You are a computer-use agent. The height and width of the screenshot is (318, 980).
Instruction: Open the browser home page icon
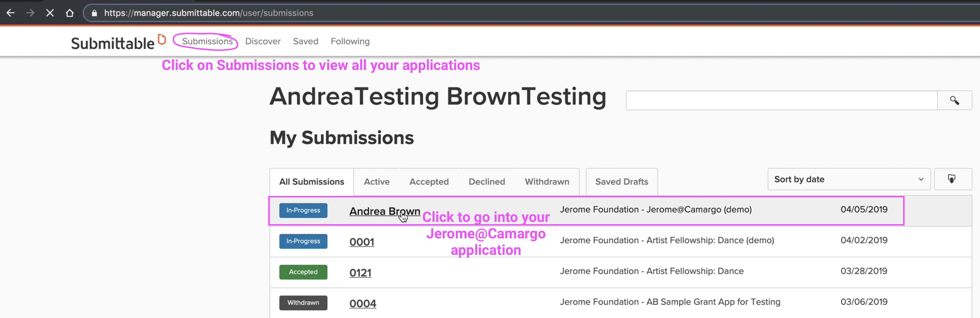pos(70,13)
